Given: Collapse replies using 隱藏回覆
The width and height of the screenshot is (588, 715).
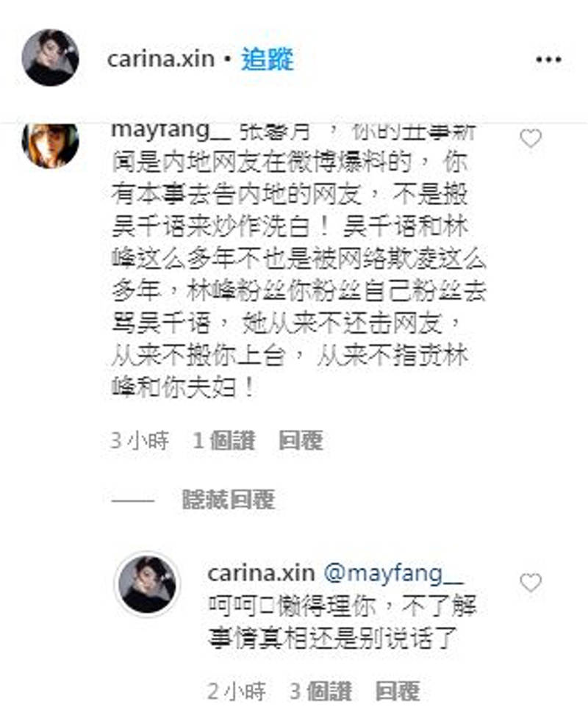Looking at the screenshot, I should (x=229, y=499).
